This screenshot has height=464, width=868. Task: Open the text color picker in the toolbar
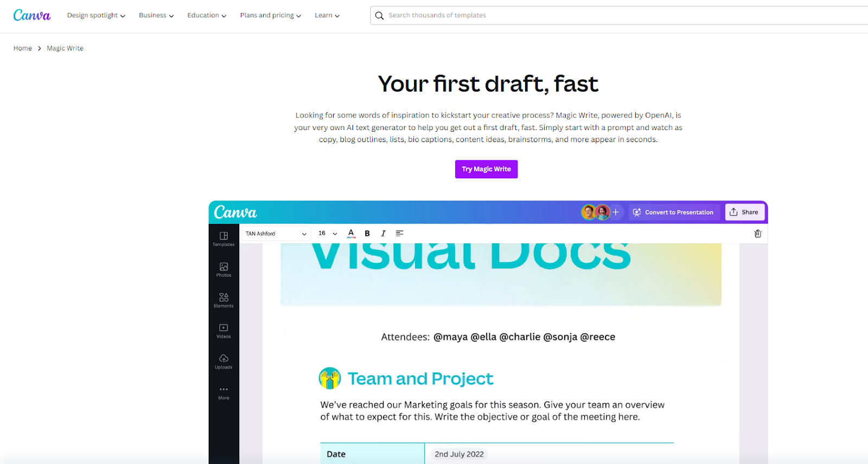(351, 234)
